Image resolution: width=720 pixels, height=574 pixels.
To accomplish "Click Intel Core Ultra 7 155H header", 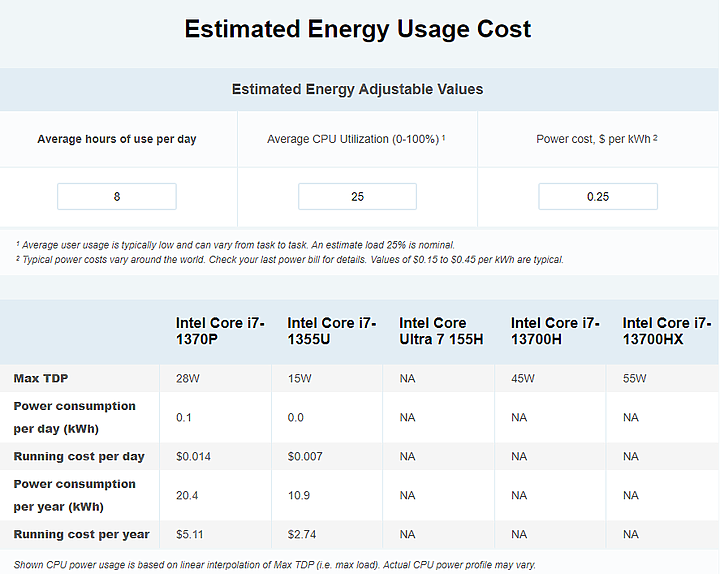I will coord(441,331).
